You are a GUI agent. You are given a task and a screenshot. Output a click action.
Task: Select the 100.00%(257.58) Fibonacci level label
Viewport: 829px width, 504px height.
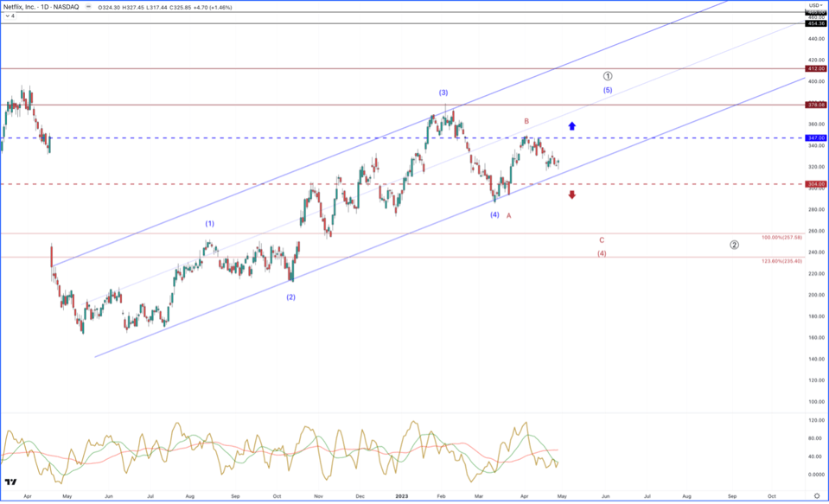tap(781, 237)
